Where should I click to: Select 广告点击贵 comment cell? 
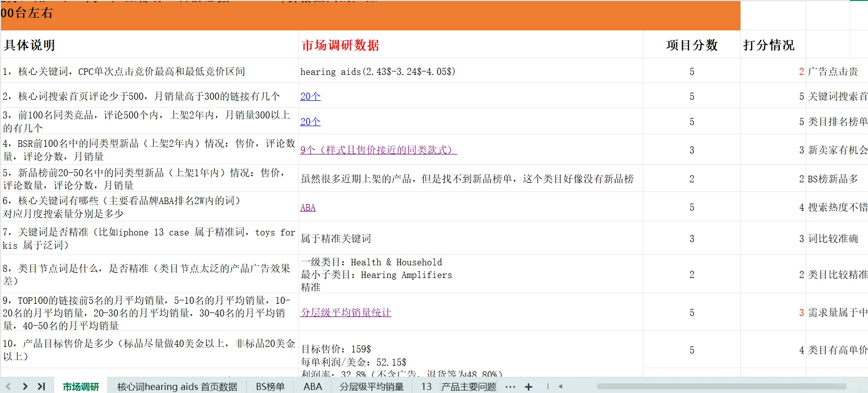pyautogui.click(x=837, y=71)
